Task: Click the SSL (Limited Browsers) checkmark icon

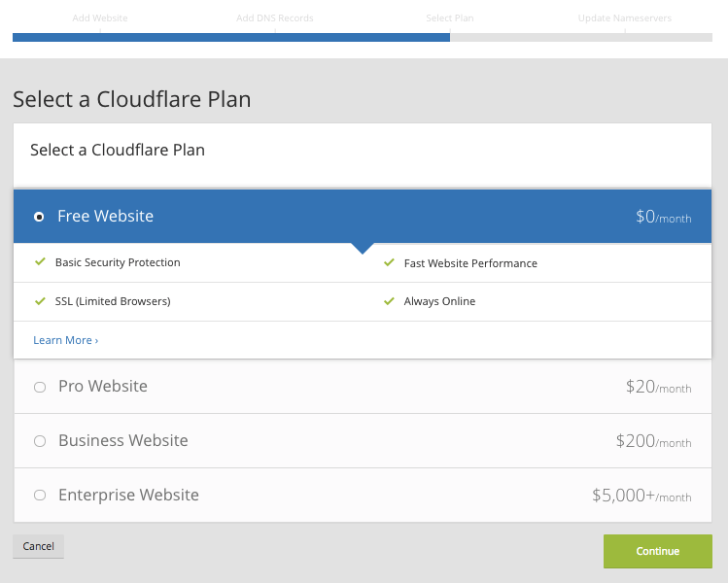Action: [x=41, y=301]
